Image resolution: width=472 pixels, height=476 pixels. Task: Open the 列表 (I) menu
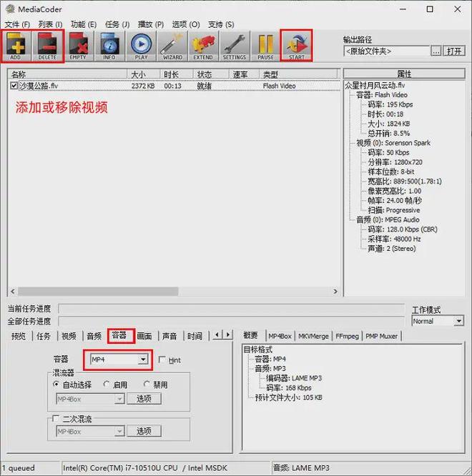pyautogui.click(x=50, y=24)
